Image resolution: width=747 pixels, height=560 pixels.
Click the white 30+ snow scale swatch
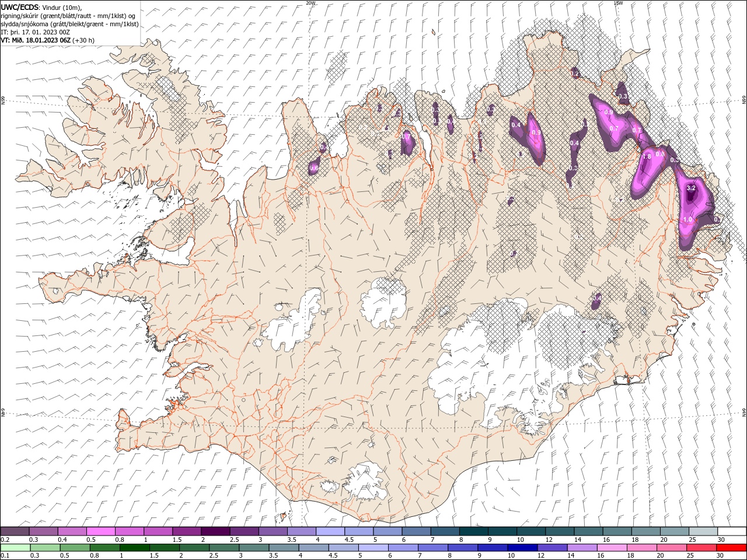tap(732, 531)
